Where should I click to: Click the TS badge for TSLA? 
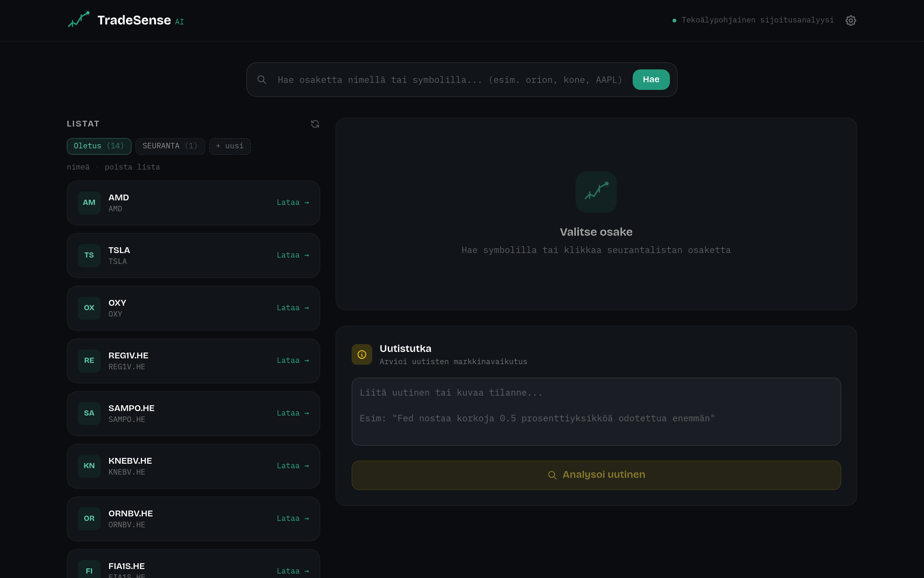(x=89, y=255)
